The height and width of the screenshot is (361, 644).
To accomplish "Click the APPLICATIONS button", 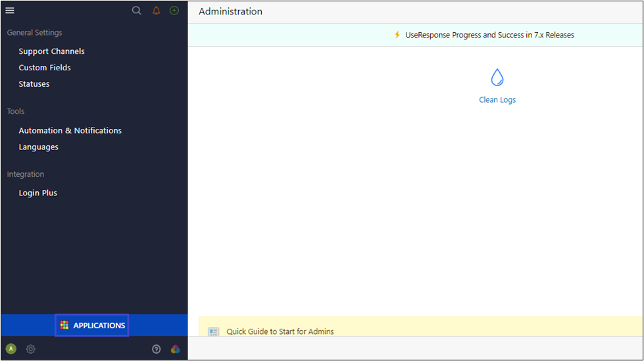I will [x=92, y=325].
